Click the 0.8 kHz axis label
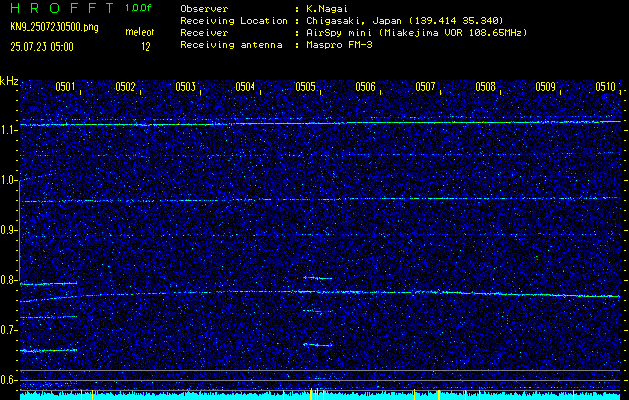The width and height of the screenshot is (629, 400). pyautogui.click(x=8, y=280)
